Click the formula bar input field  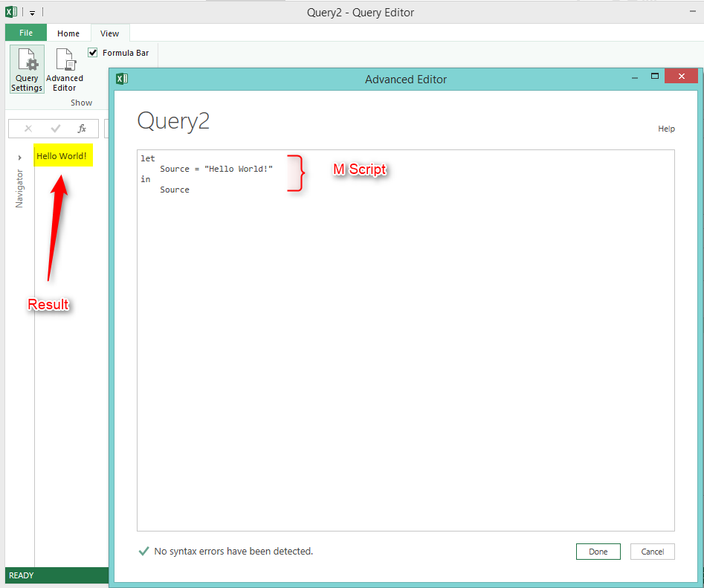[108, 128]
